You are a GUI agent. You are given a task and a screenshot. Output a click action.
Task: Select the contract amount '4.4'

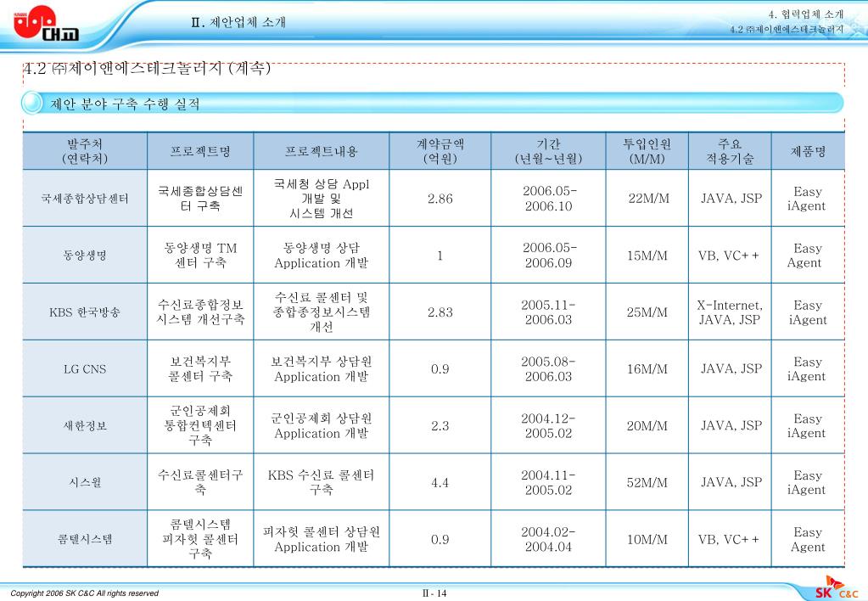440,482
